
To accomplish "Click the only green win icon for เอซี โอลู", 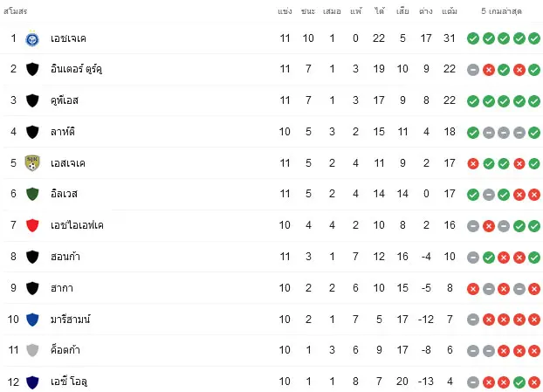I will (x=519, y=382).
